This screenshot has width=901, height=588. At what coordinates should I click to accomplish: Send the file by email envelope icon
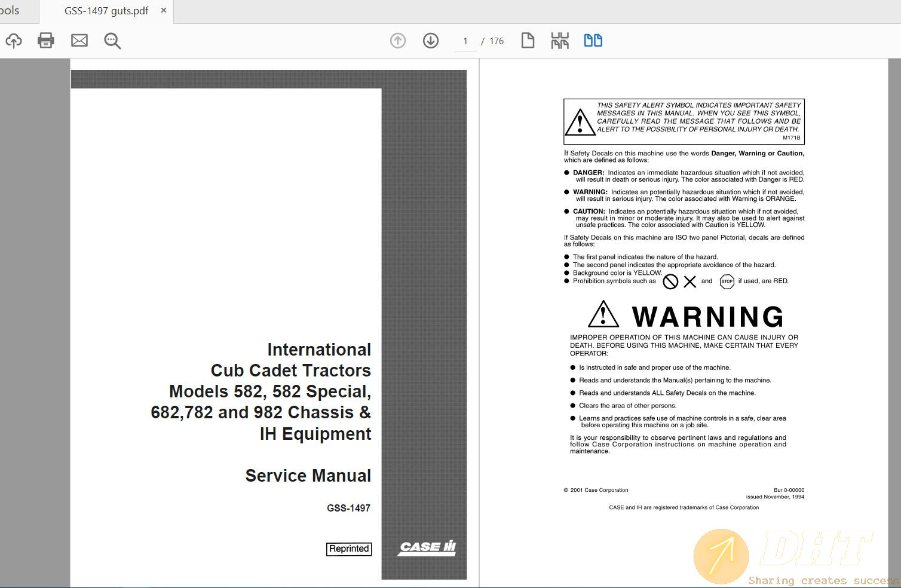pos(79,41)
